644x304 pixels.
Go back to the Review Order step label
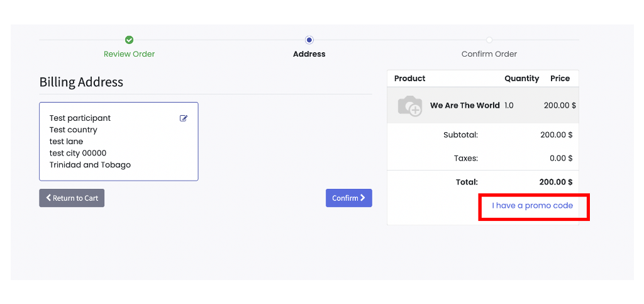point(129,54)
